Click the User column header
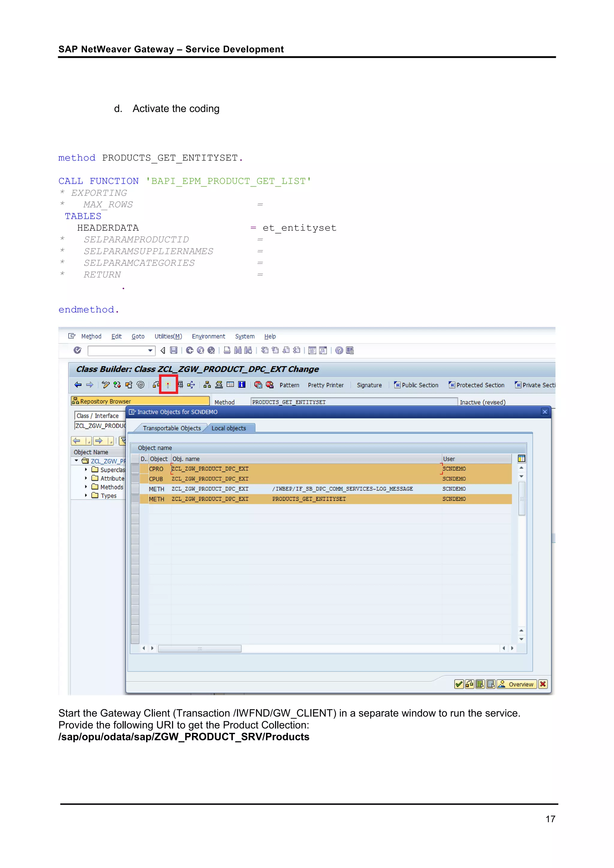The height and width of the screenshot is (868, 614). pyautogui.click(x=476, y=459)
